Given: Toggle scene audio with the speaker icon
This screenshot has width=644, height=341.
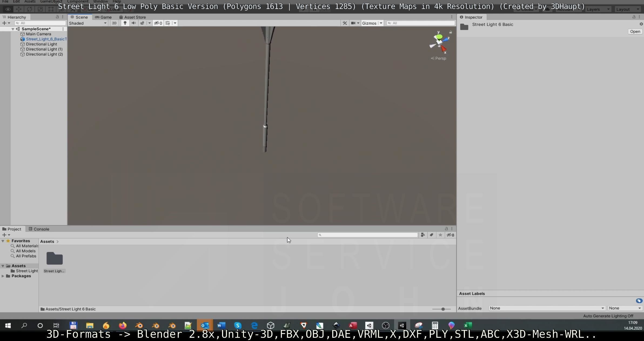Looking at the screenshot, I should click(x=133, y=23).
